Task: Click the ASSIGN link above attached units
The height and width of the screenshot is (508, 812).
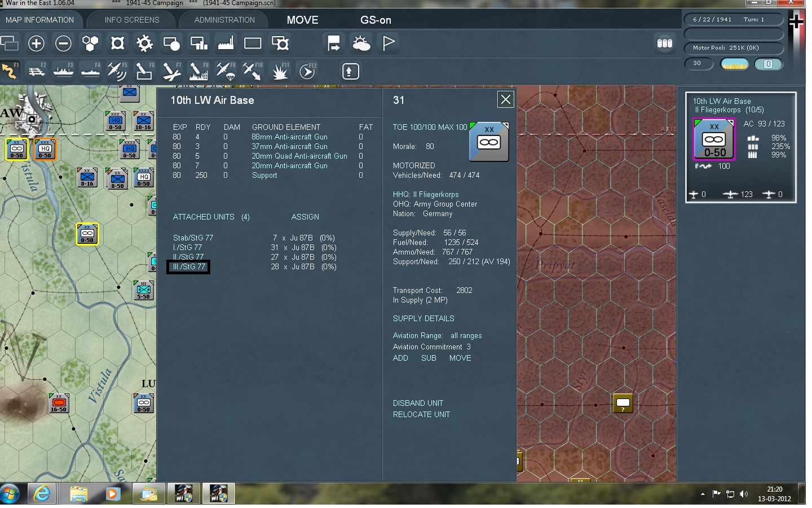Action: click(x=305, y=217)
